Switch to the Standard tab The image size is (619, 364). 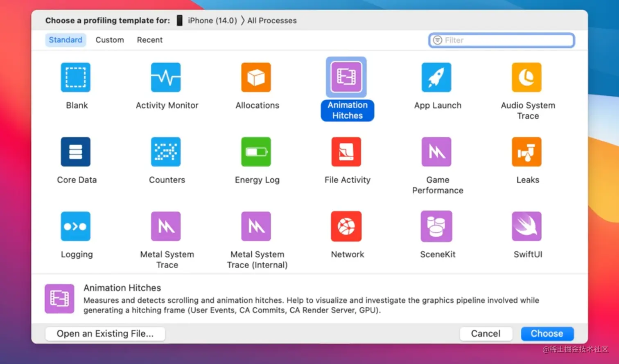(x=66, y=40)
